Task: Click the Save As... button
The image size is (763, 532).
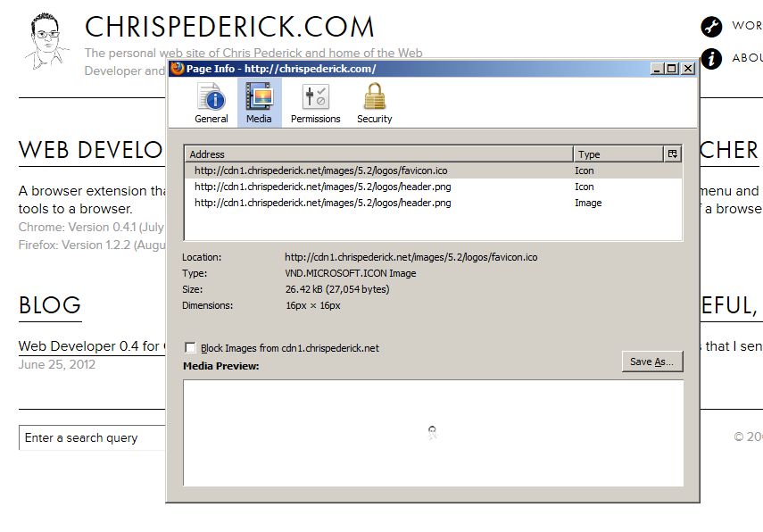Action: pyautogui.click(x=652, y=362)
